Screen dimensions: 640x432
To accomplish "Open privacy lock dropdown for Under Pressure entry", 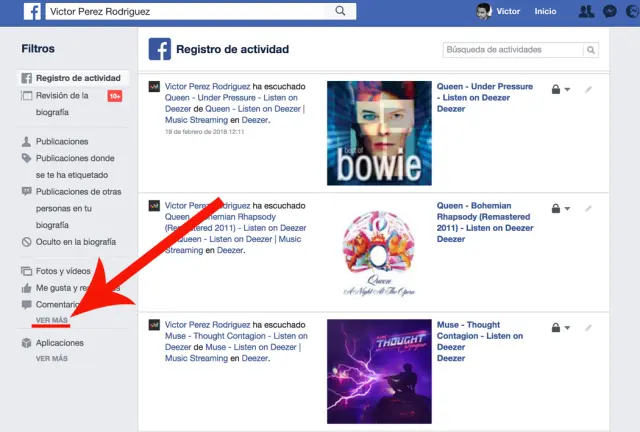I will [x=561, y=90].
